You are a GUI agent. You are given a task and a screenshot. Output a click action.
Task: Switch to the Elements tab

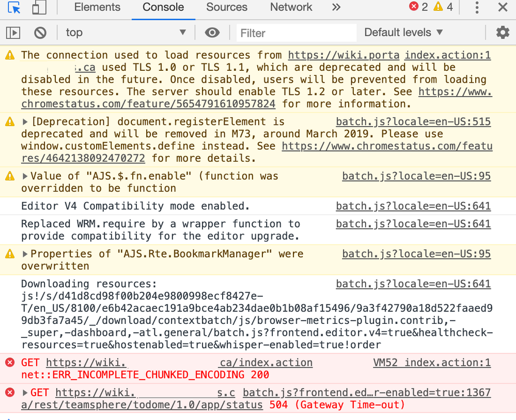tap(97, 7)
